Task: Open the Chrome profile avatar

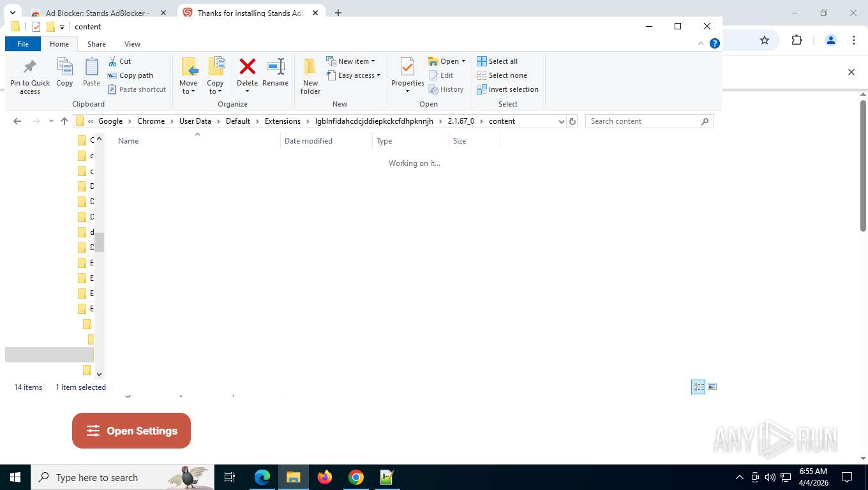Action: click(831, 40)
